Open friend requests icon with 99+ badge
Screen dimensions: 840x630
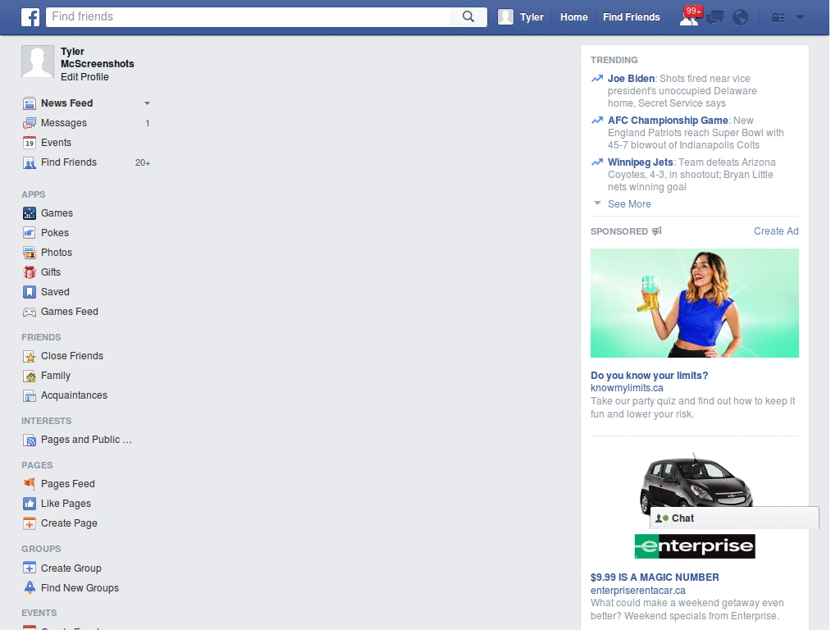click(689, 16)
